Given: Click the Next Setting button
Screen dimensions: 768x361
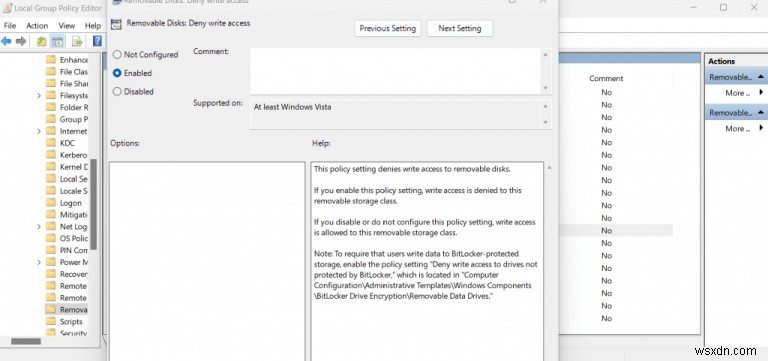Looking at the screenshot, I should (x=459, y=28).
